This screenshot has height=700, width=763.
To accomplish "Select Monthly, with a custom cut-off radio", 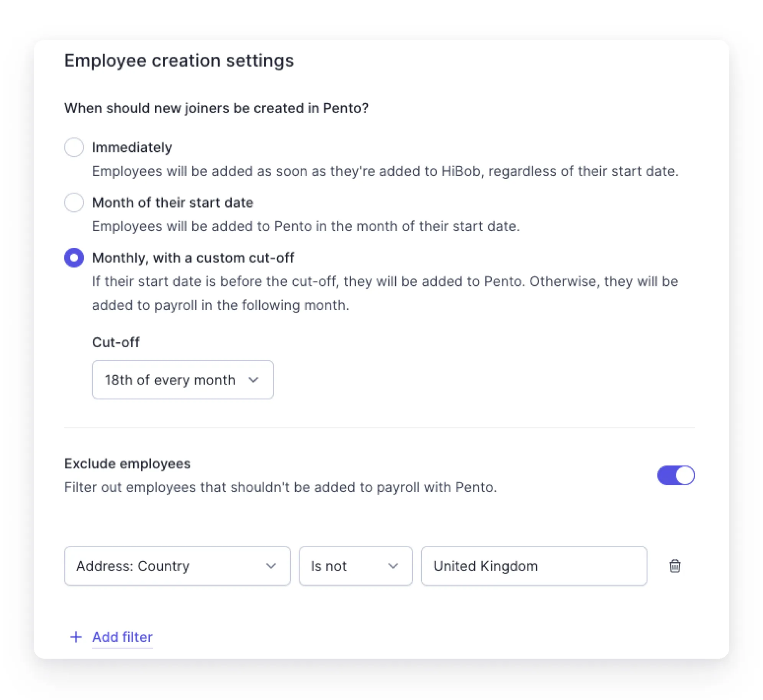I will point(74,257).
